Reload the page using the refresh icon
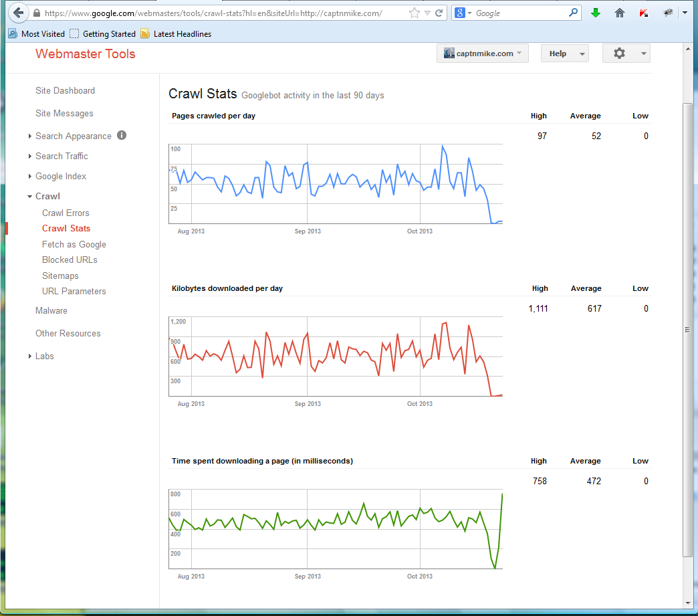The image size is (698, 616). coord(439,13)
